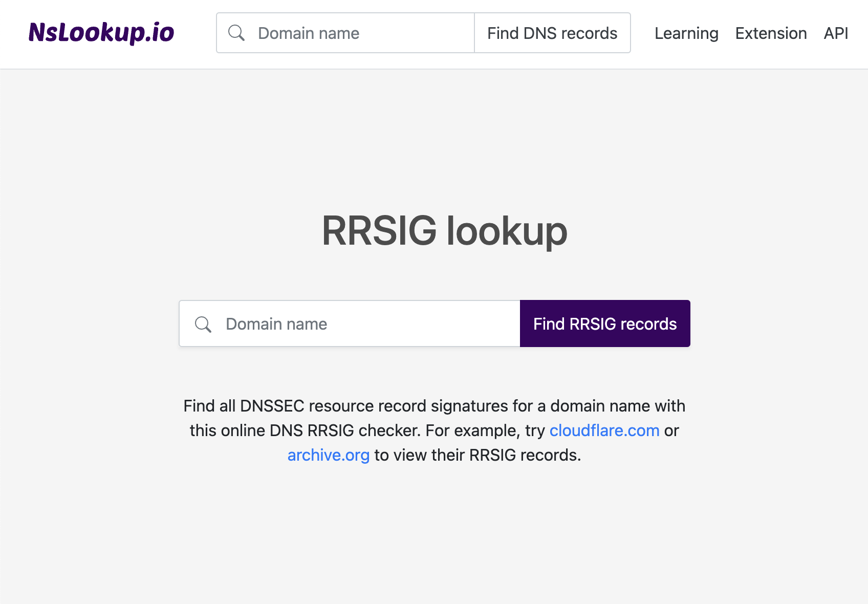Click the magnifier icon in the header search
The image size is (868, 604).
(236, 33)
